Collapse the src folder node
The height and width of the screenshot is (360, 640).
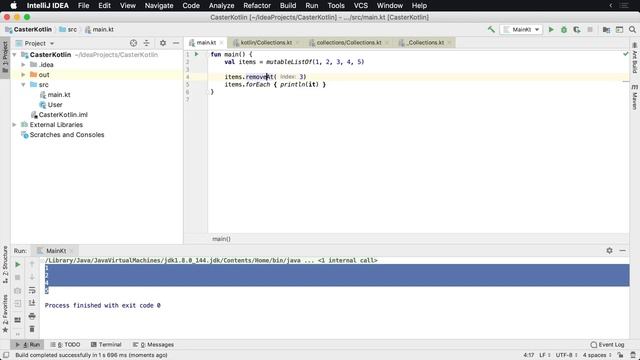click(23, 84)
